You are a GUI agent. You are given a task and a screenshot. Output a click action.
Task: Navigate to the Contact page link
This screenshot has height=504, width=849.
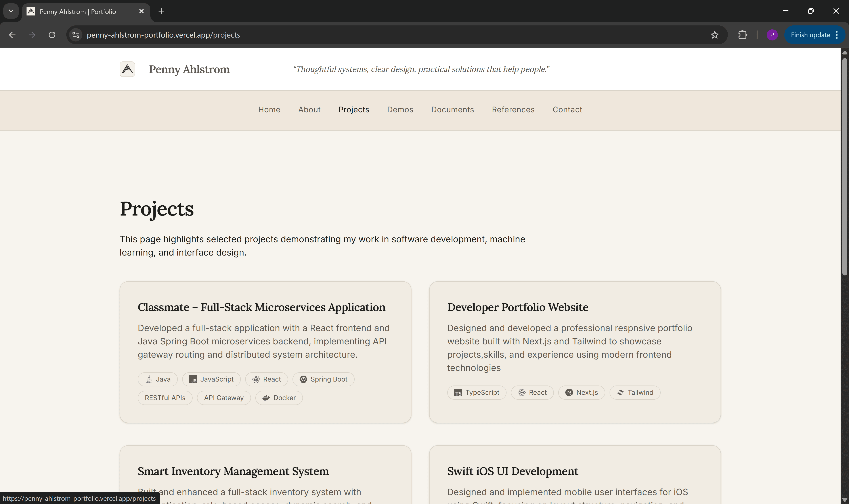pyautogui.click(x=567, y=109)
